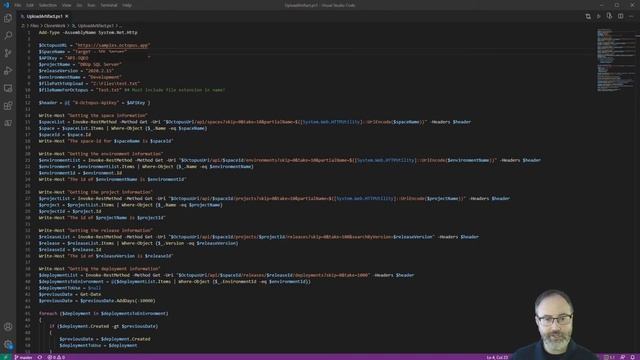Screen dimensions: 640x360
Task: Open the Extensions view
Action: click(8, 106)
